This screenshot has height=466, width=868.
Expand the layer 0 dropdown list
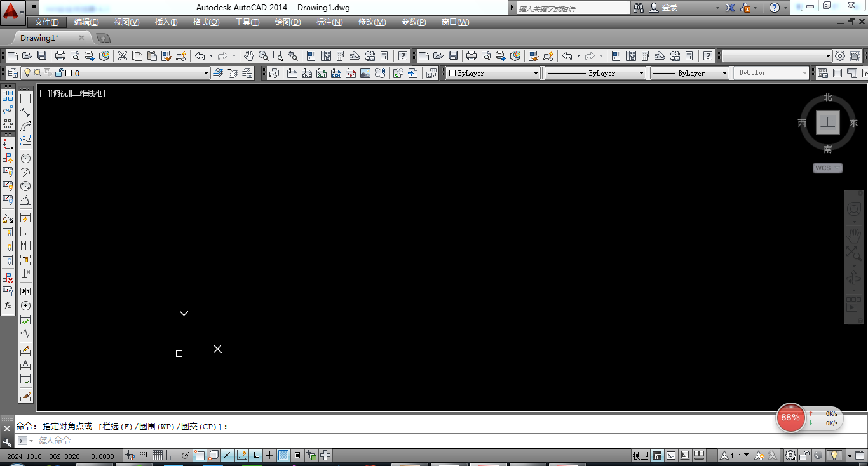[206, 73]
